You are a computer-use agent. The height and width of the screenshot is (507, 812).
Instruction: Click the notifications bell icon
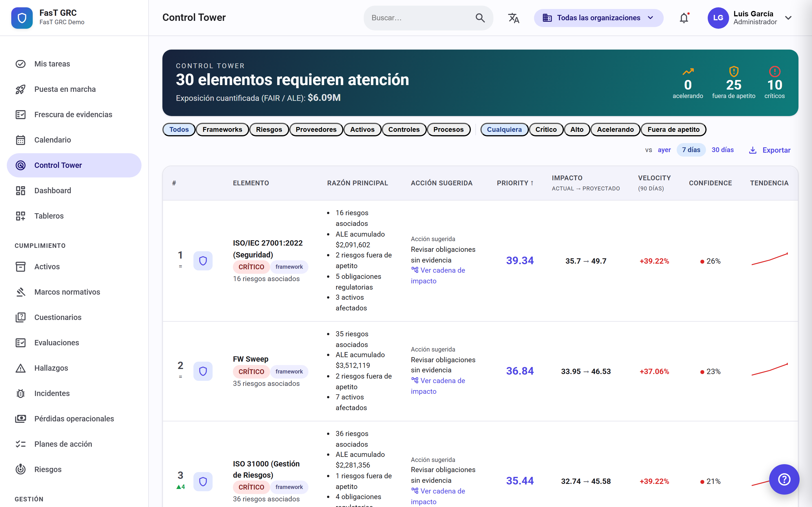click(x=684, y=18)
